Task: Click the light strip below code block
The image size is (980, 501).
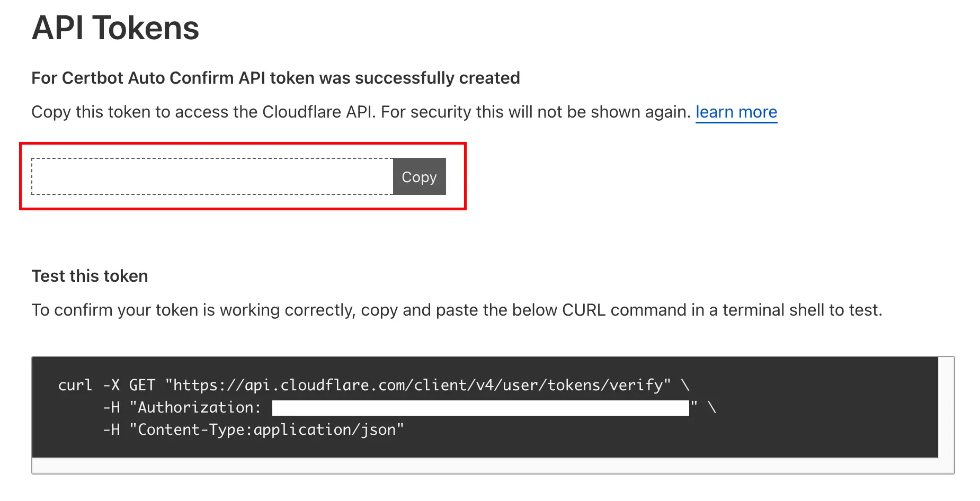Action: 493,466
